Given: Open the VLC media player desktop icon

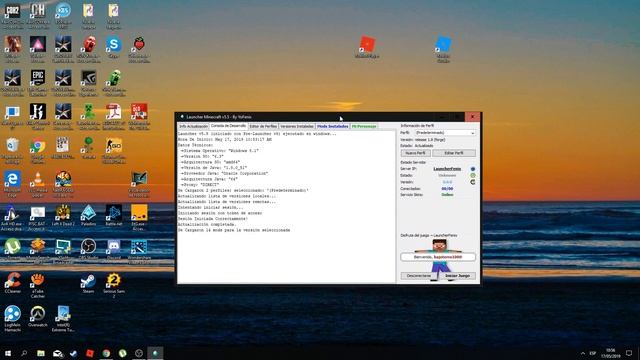Looking at the screenshot, I should 38,184.
